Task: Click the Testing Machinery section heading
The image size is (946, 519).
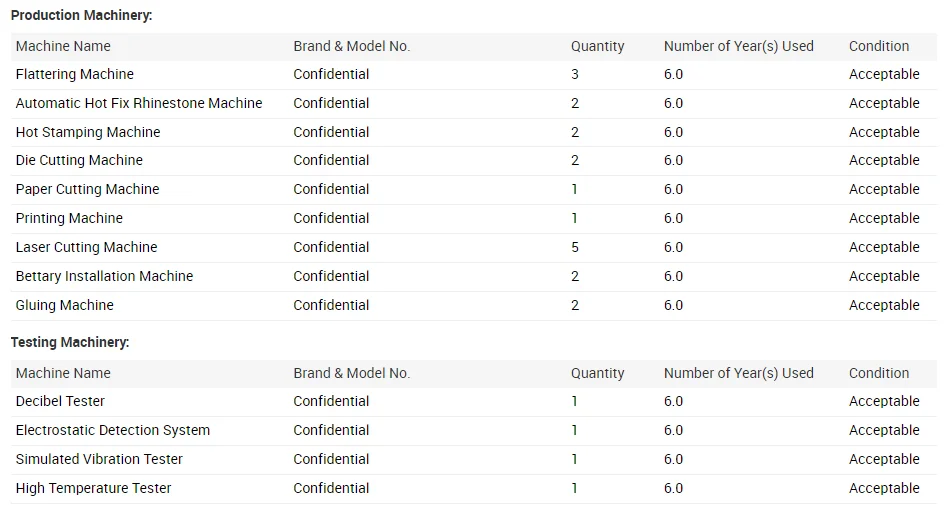Action: click(x=70, y=342)
